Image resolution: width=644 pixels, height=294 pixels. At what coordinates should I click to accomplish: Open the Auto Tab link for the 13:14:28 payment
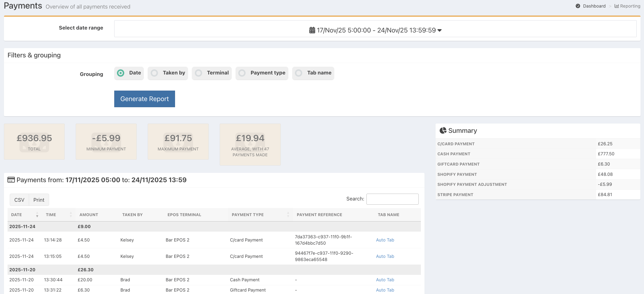385,240
